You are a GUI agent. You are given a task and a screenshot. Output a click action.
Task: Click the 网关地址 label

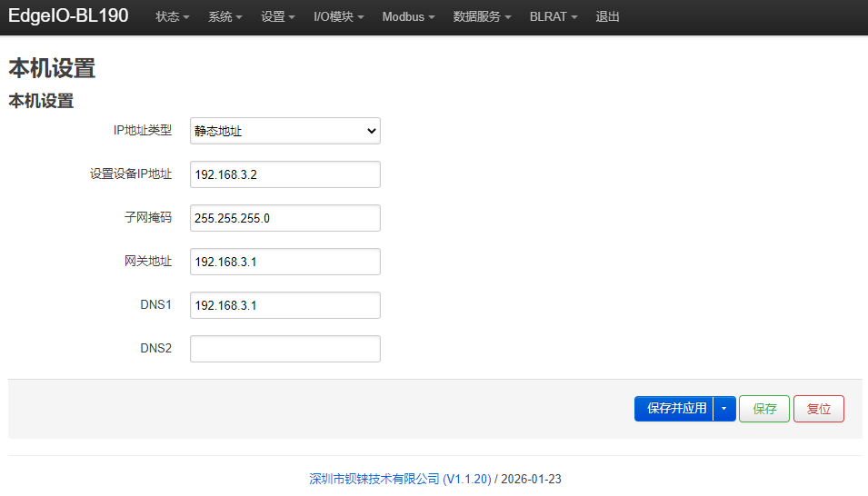148,261
